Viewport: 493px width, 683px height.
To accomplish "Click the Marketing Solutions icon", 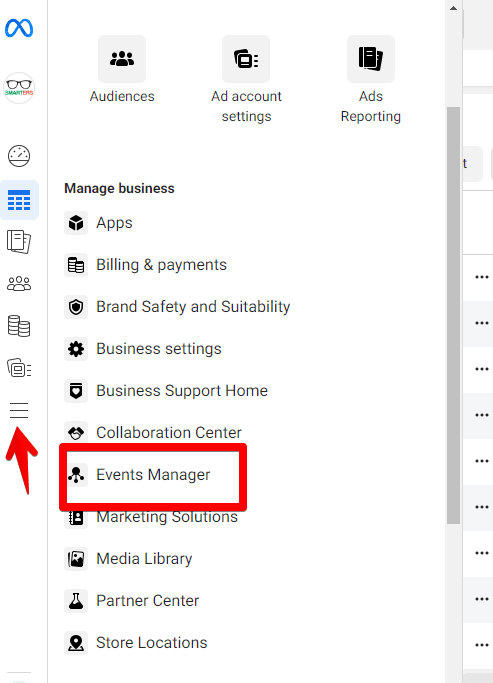I will (x=76, y=517).
